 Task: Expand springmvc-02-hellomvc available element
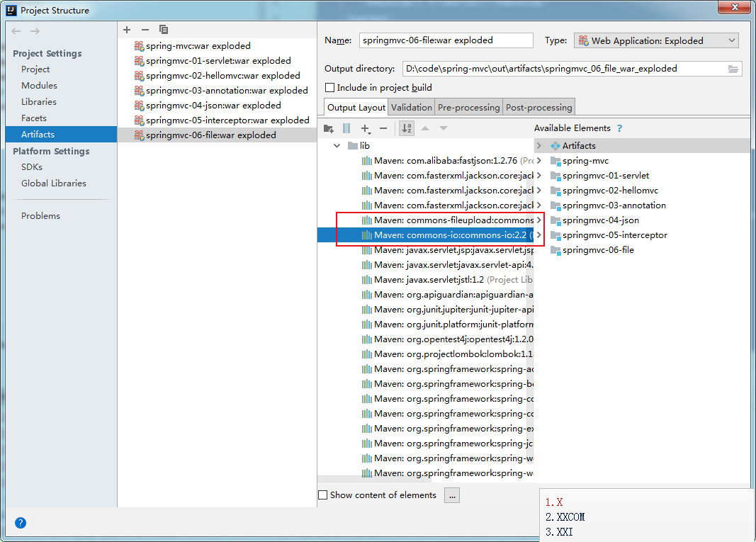(x=539, y=191)
